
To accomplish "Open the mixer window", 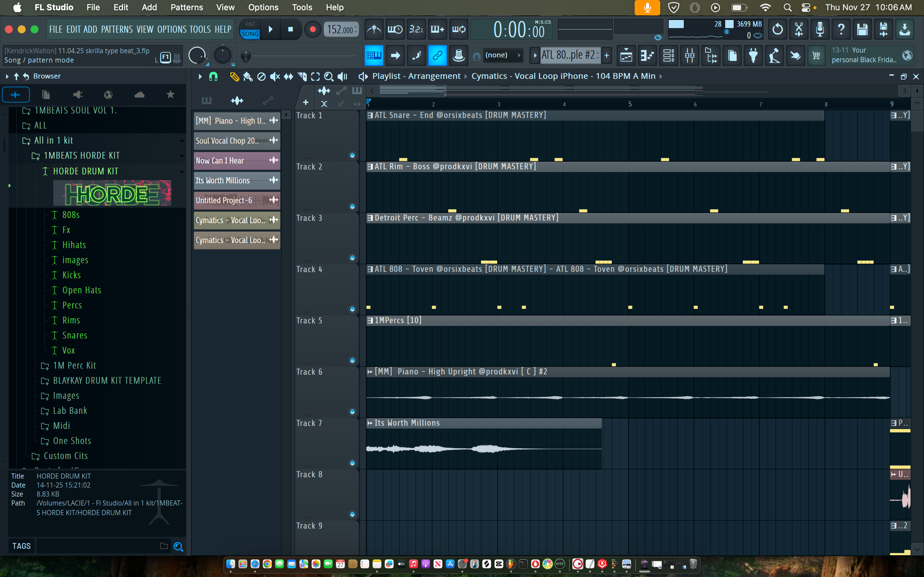I will (x=689, y=56).
